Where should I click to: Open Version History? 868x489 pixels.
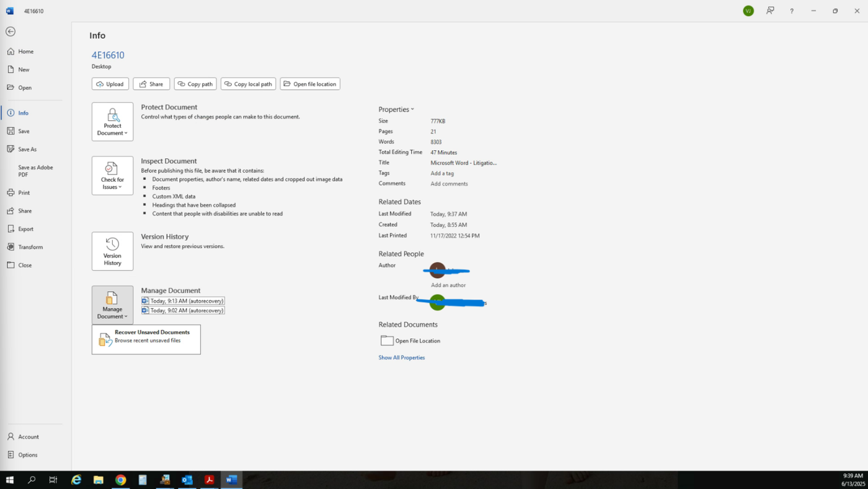pyautogui.click(x=112, y=251)
